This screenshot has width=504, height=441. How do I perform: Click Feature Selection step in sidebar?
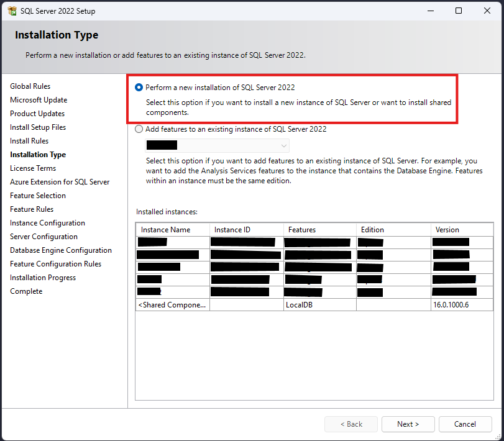(x=38, y=196)
